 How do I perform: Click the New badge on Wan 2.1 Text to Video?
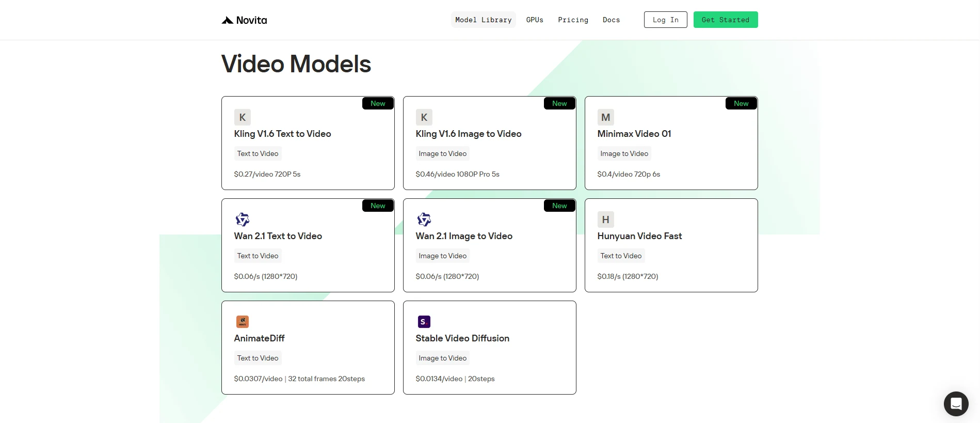(378, 206)
